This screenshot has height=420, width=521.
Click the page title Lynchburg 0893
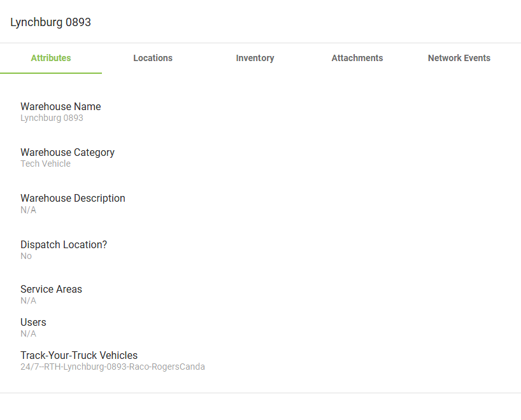[x=50, y=22]
